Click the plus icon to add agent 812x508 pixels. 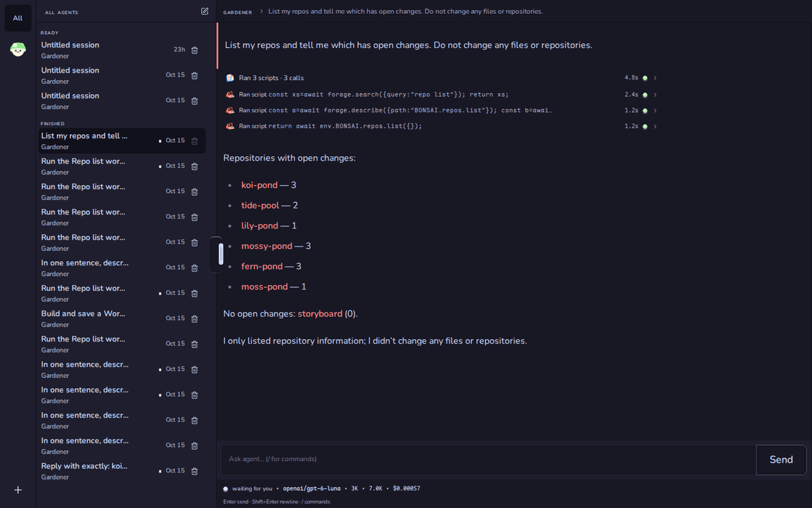tap(18, 490)
